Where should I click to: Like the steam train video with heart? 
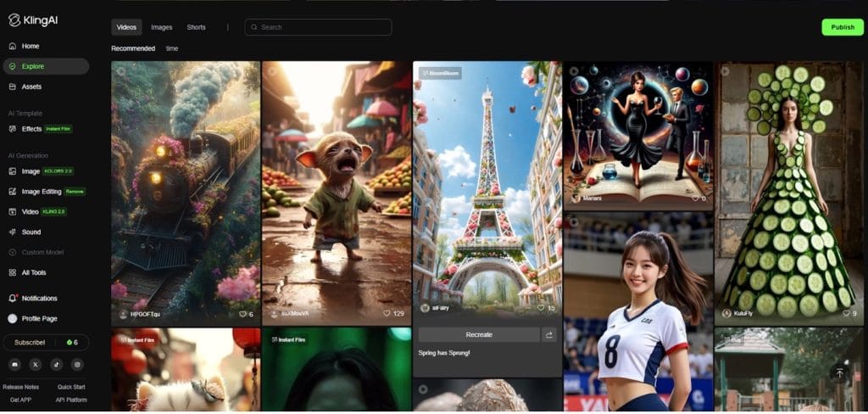(x=242, y=314)
